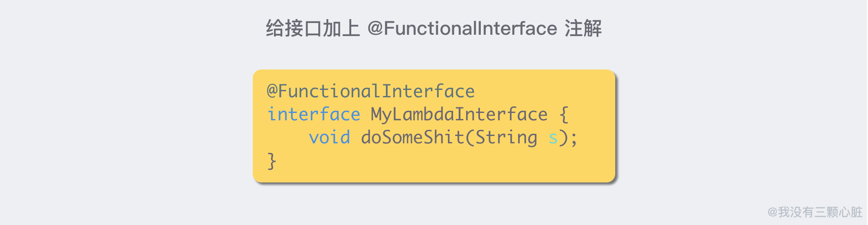Click the String parameter type
The height and width of the screenshot is (225, 868).
(506, 138)
